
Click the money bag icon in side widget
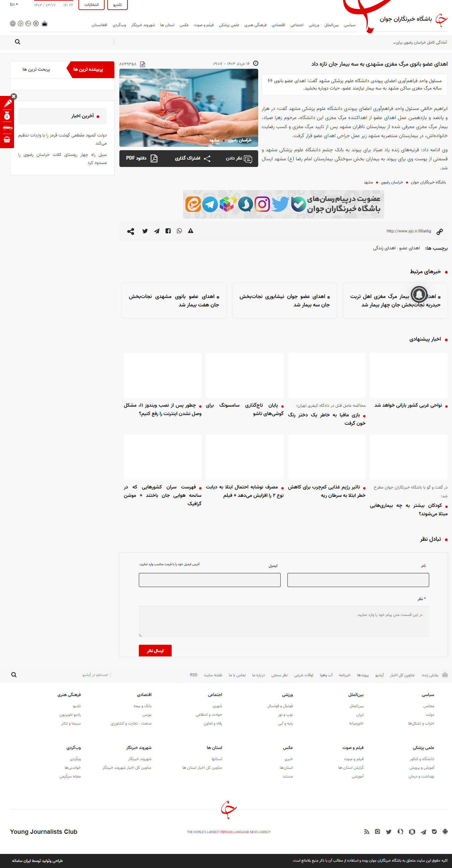click(x=7, y=116)
